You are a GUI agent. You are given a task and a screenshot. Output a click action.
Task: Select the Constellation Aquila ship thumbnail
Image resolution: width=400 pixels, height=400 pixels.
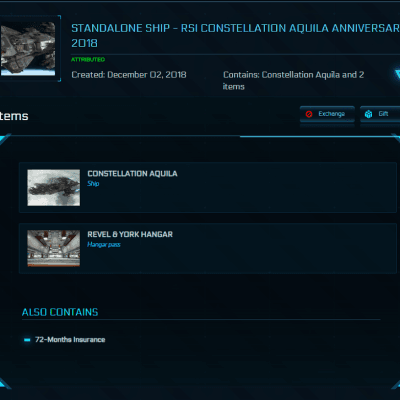(54, 188)
